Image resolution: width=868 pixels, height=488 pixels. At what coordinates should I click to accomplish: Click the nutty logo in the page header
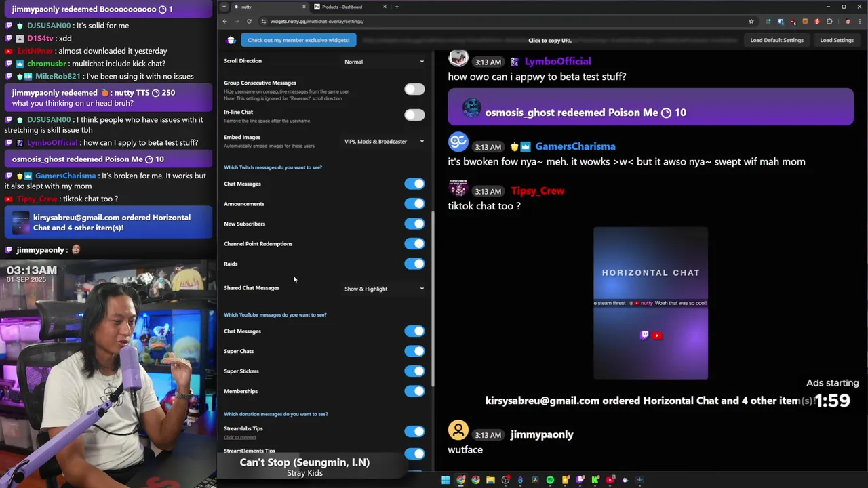click(231, 40)
